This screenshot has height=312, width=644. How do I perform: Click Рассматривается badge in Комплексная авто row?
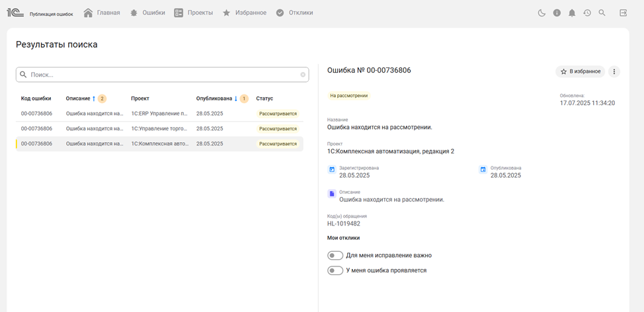(278, 144)
